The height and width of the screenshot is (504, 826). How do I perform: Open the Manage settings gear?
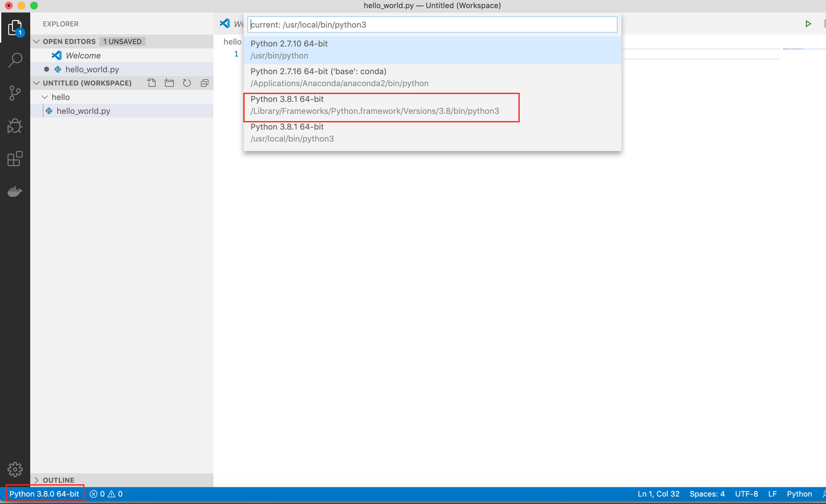pyautogui.click(x=15, y=469)
